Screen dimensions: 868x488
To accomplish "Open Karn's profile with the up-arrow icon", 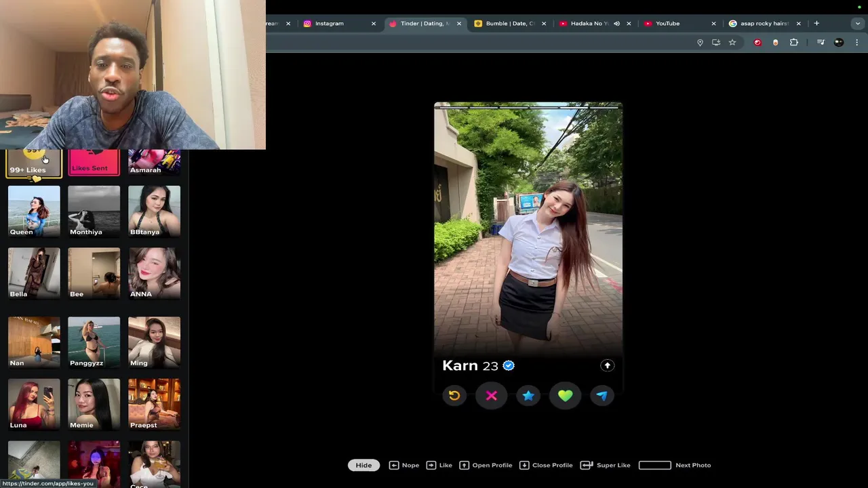I will [607, 365].
